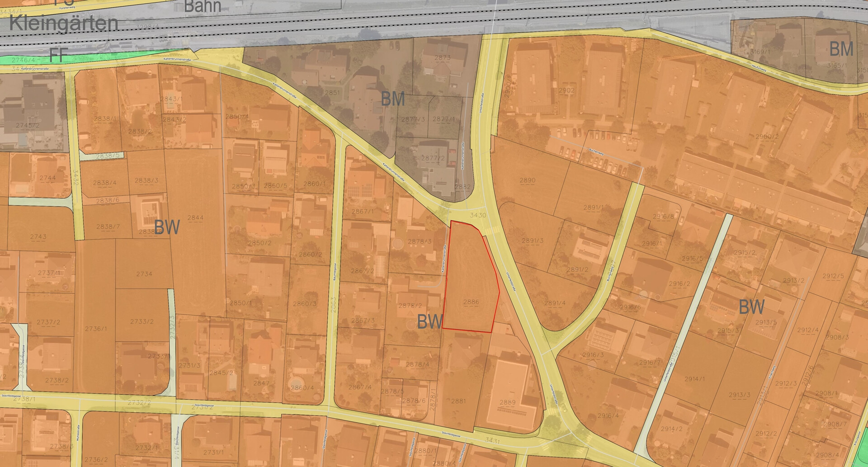Screen dimensions: 868x467
Task: Select parcel 2902 building
Action: click(x=566, y=90)
